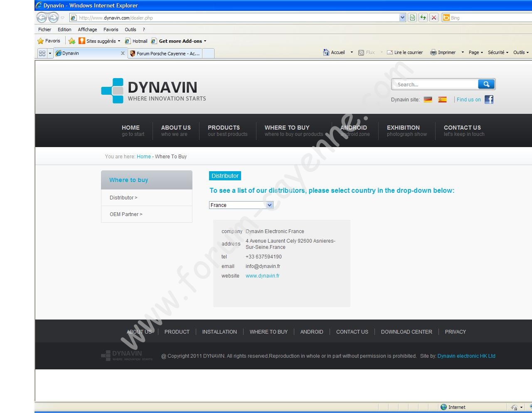The height and width of the screenshot is (413, 532).
Task: Click the Add to favorites bar star icon
Action: click(72, 41)
